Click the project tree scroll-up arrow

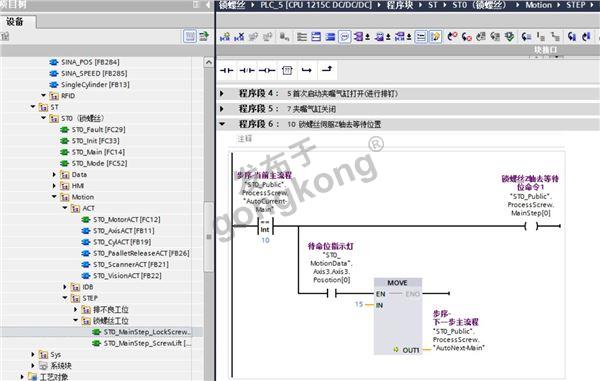[x=209, y=62]
